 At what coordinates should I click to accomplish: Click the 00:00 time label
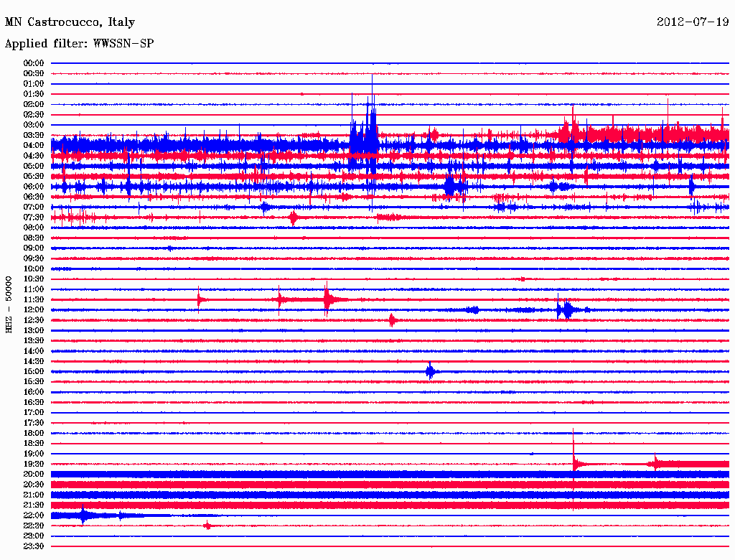(34, 63)
